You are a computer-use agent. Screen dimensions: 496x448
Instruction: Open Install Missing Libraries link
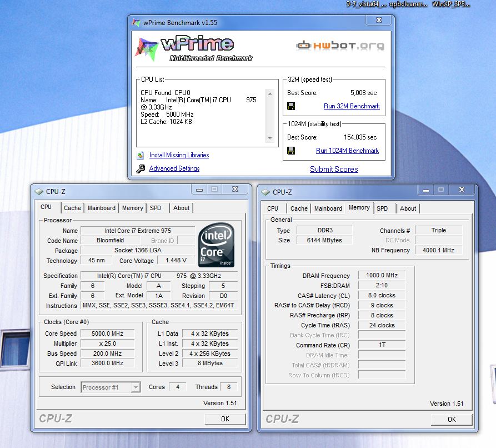point(179,155)
